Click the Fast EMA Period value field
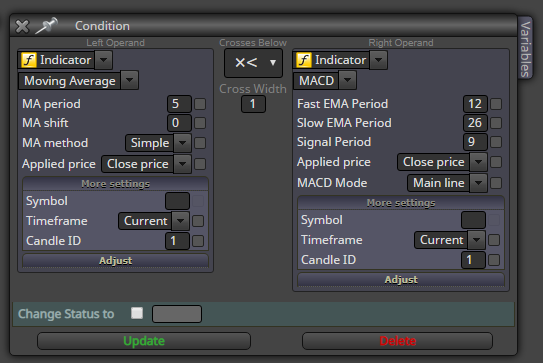The width and height of the screenshot is (543, 363). (x=475, y=104)
